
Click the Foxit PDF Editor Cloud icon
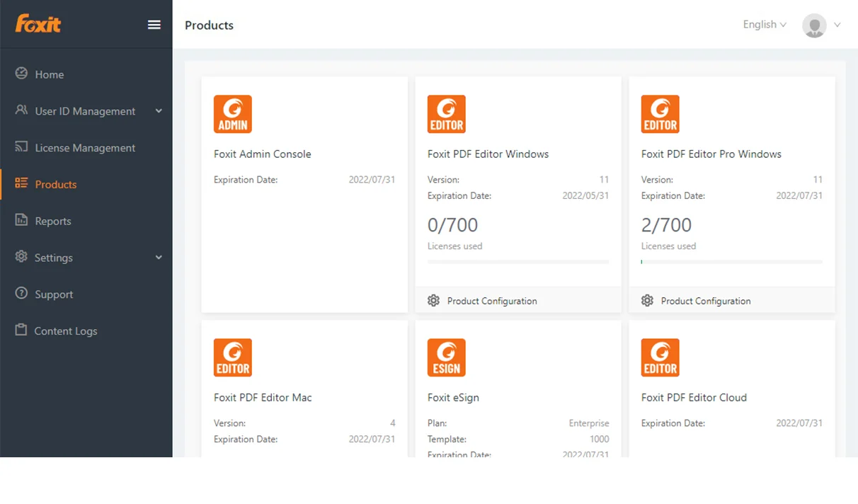click(x=660, y=357)
